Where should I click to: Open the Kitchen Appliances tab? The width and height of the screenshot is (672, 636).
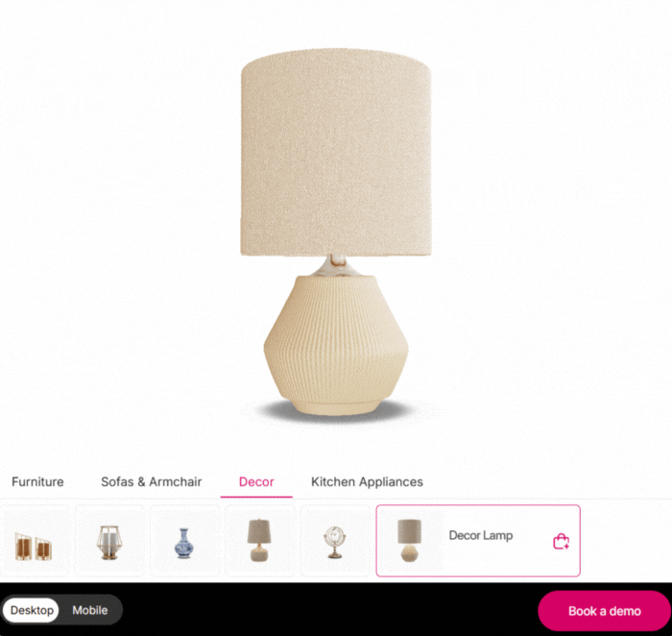pos(368,481)
